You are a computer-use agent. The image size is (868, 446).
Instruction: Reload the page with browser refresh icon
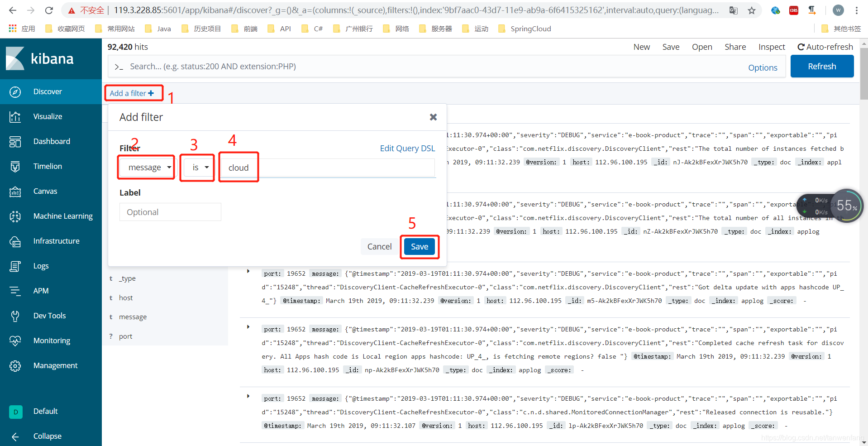click(49, 10)
